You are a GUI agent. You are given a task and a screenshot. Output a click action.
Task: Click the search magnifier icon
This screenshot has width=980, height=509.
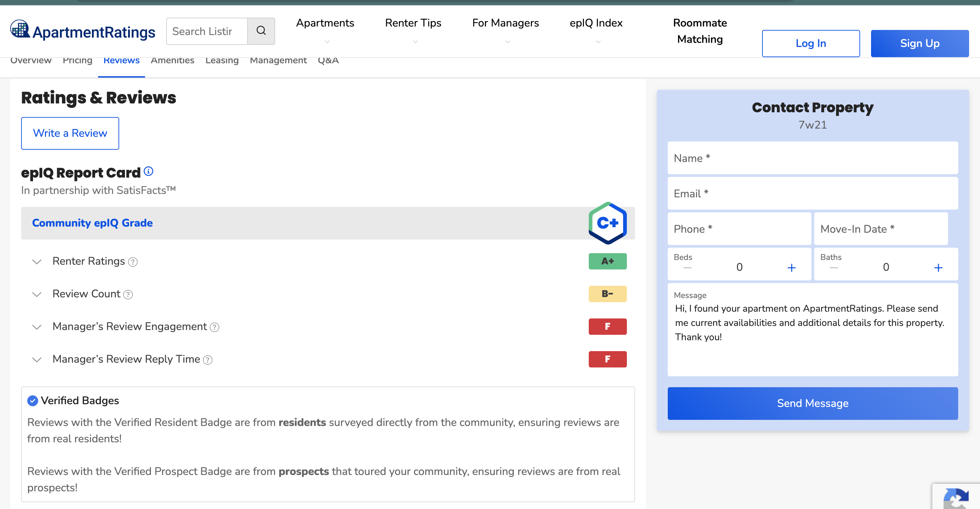(x=261, y=31)
